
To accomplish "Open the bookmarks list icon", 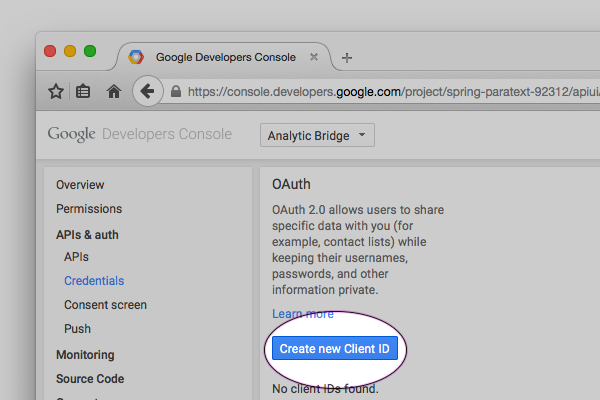I will [83, 92].
